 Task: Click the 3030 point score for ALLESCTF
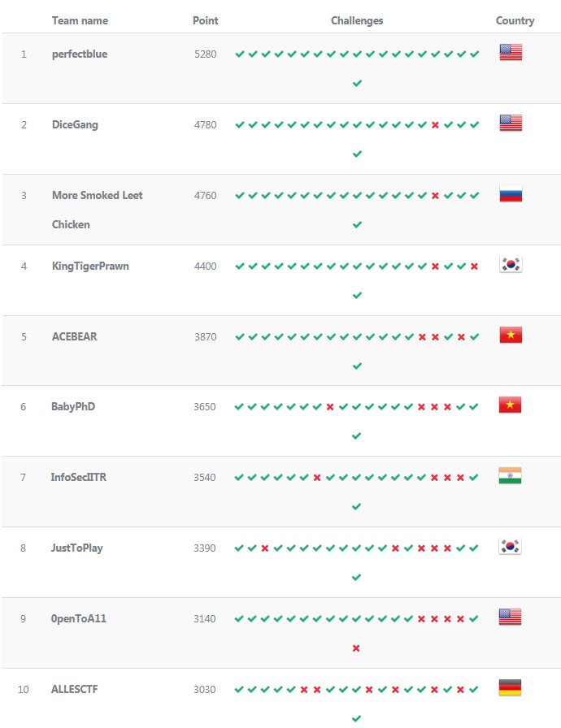coord(205,689)
